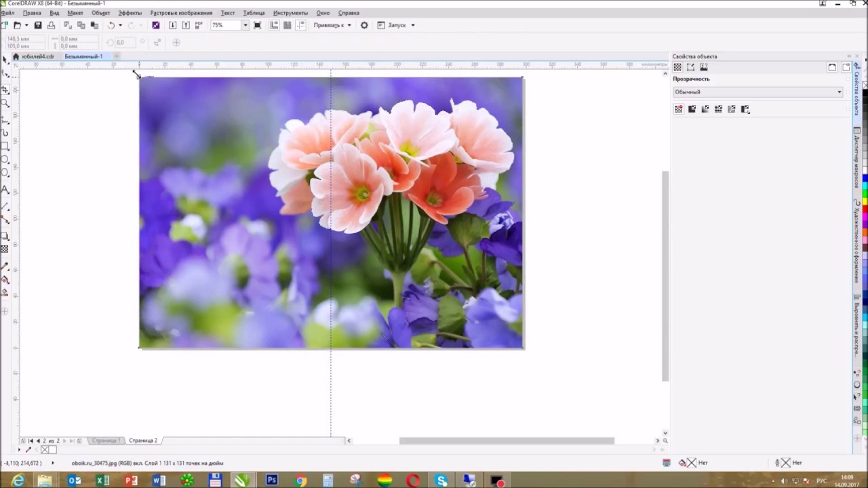Screen dimensions: 868x488
Task: Open the Transparency tab in Object Properties
Action: pyautogui.click(x=677, y=67)
